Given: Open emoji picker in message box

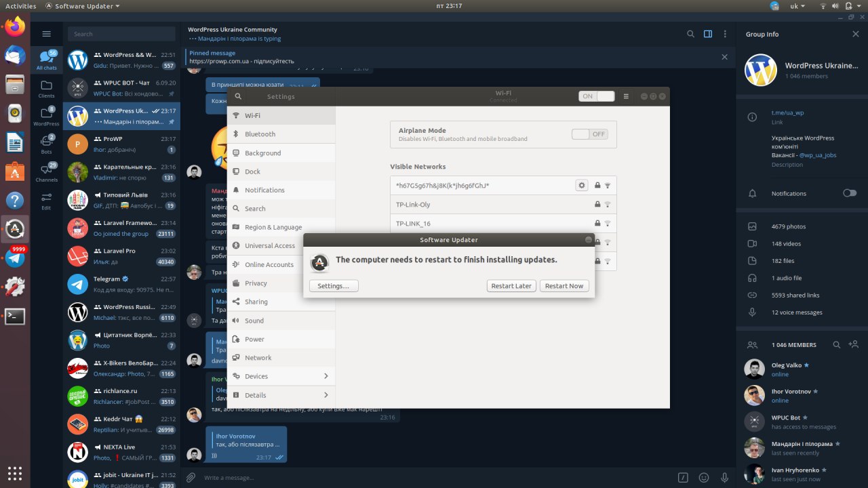Looking at the screenshot, I should (704, 478).
